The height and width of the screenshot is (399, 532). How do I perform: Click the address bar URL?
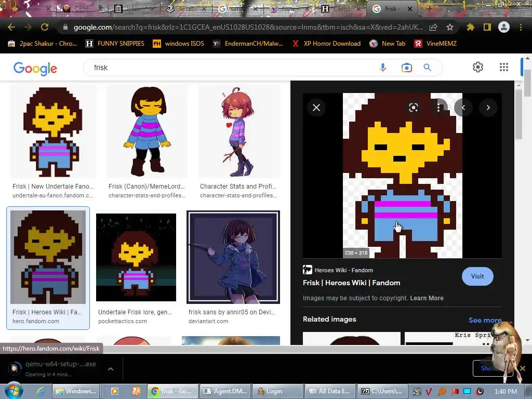point(248,27)
